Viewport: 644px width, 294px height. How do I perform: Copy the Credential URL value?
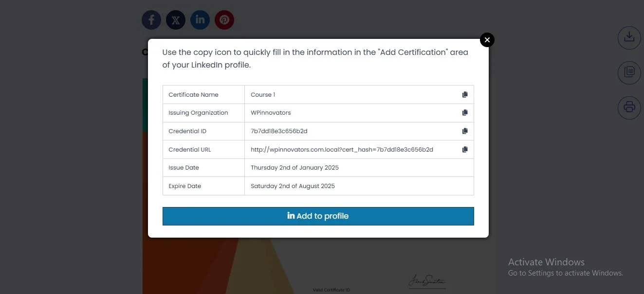point(464,149)
